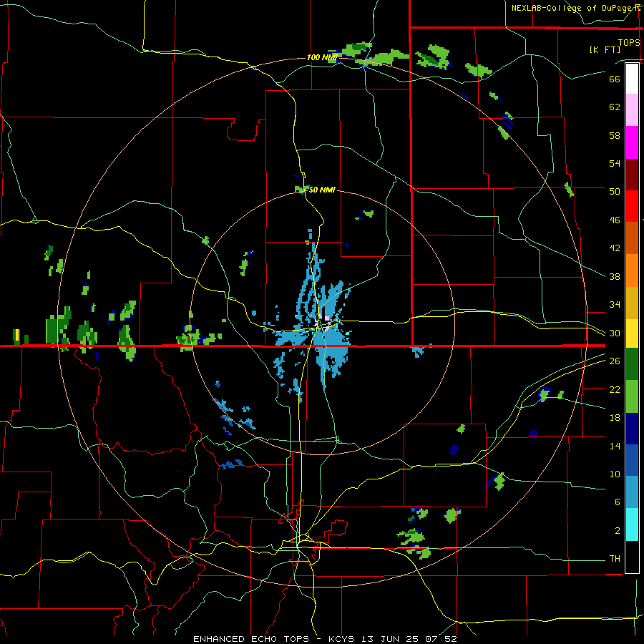
Task: Click the 100 NMI range ring label
Action: point(322,57)
